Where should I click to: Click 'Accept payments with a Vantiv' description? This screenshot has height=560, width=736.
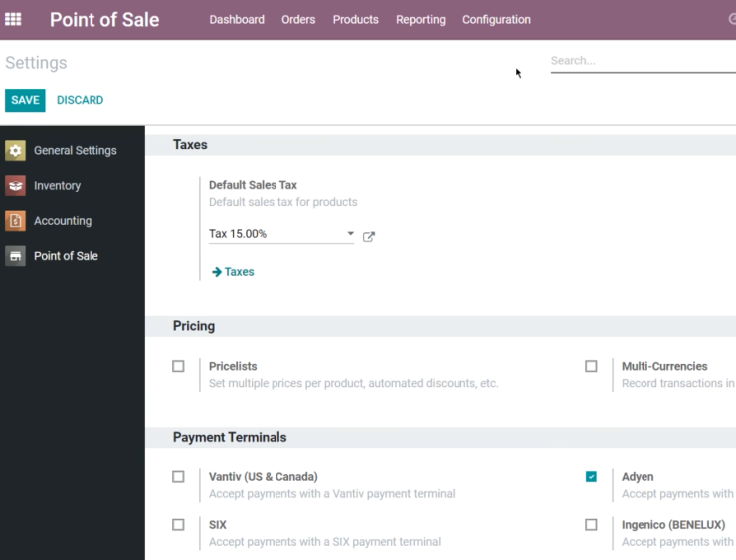332,493
